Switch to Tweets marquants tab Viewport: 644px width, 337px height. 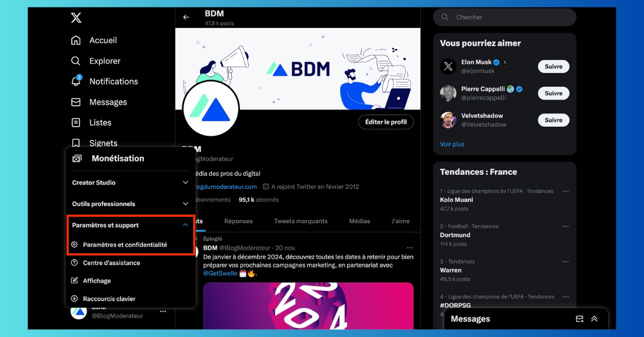click(x=301, y=221)
